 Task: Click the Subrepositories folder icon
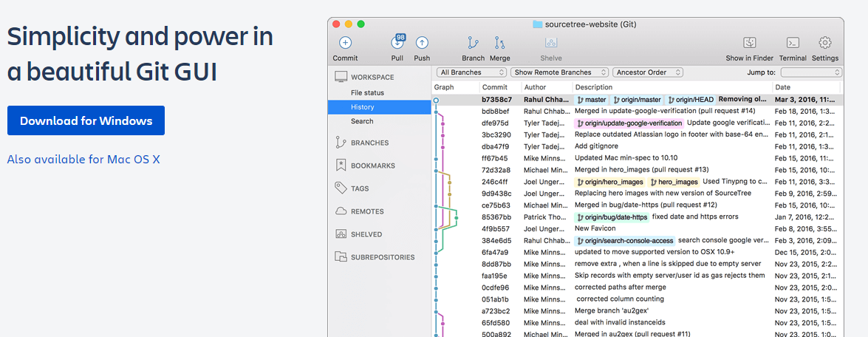(x=341, y=256)
